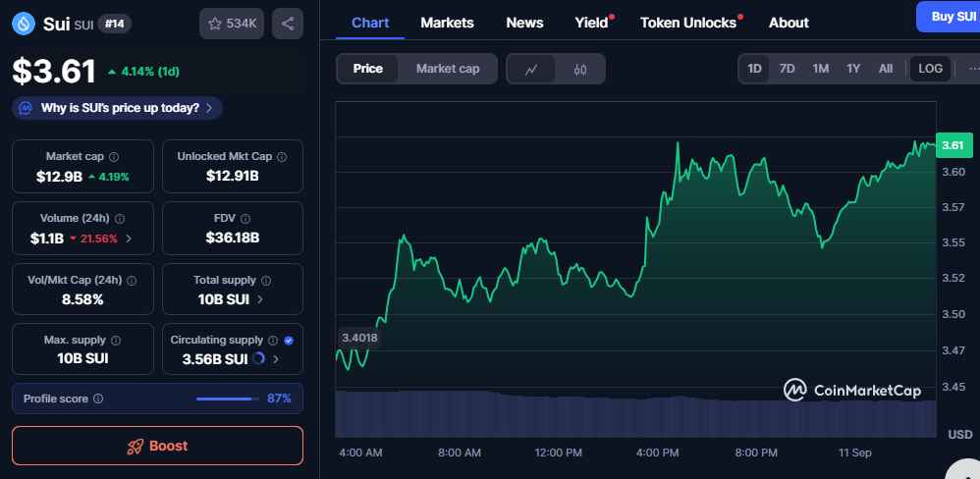
Task: Click the Buy SUI button
Action: 951,17
